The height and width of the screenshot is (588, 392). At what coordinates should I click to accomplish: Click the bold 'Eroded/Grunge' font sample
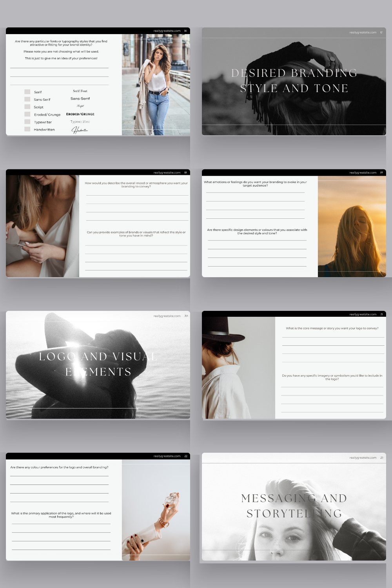tap(80, 114)
